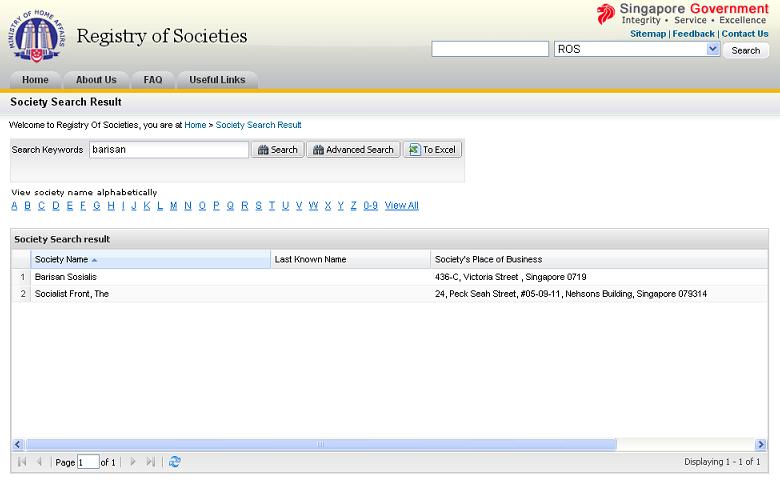Click Society Search Result breadcrumb link
This screenshot has width=780, height=480.
tap(258, 125)
